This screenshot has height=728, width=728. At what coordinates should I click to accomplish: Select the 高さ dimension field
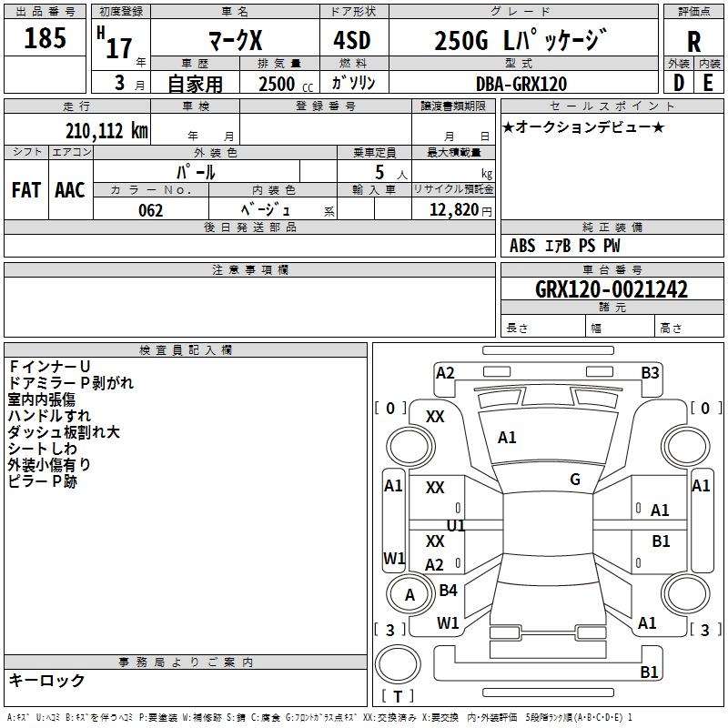click(690, 328)
